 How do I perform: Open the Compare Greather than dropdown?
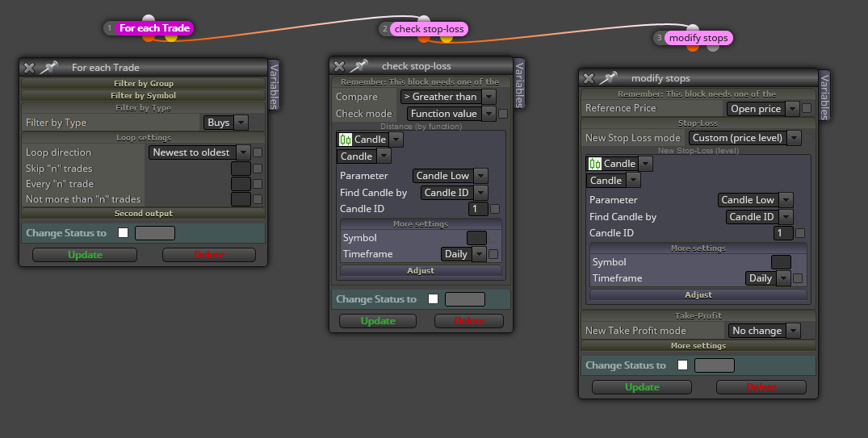(448, 97)
